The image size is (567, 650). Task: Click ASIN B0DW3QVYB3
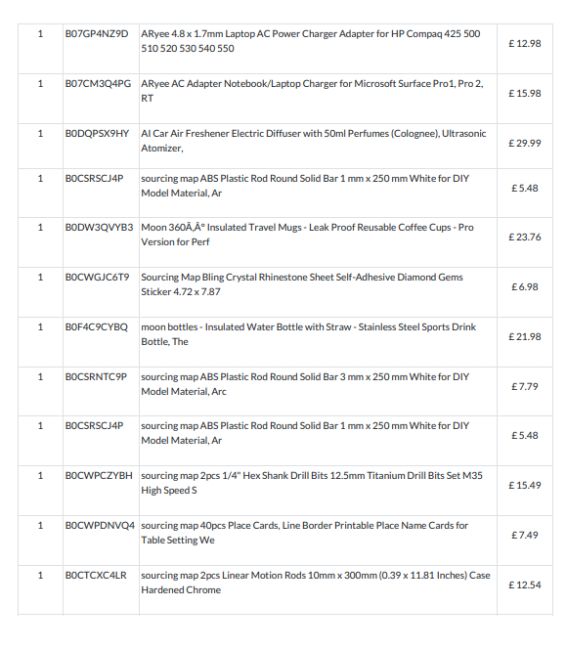99,227
